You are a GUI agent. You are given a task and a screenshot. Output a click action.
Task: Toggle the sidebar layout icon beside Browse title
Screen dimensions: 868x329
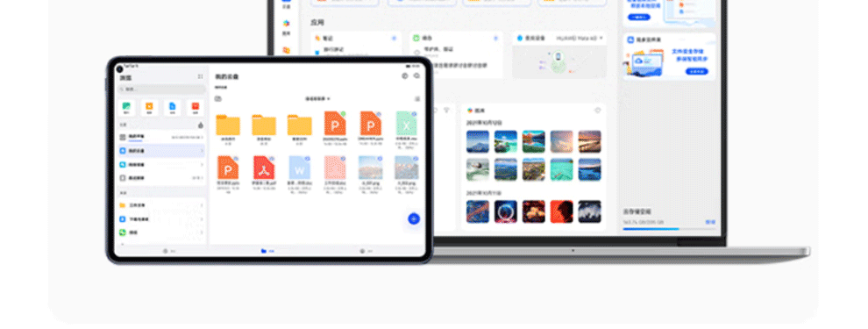point(201,76)
